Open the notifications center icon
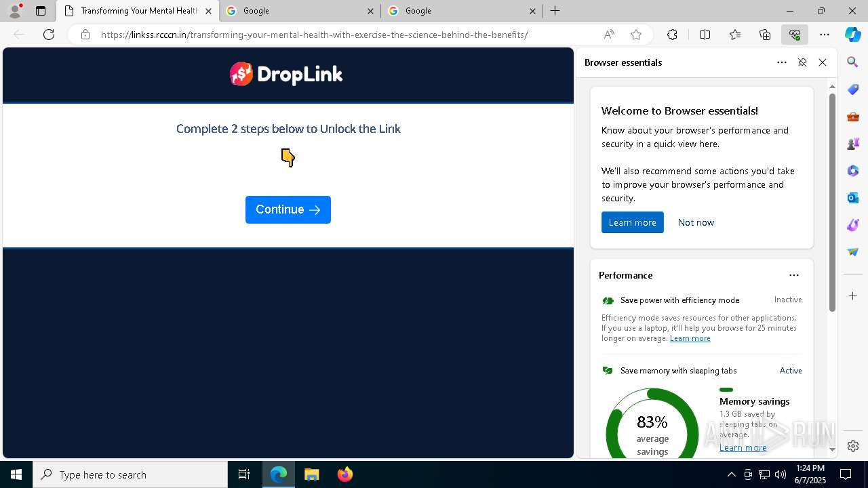Screen dimensions: 868x488 pos(846,474)
